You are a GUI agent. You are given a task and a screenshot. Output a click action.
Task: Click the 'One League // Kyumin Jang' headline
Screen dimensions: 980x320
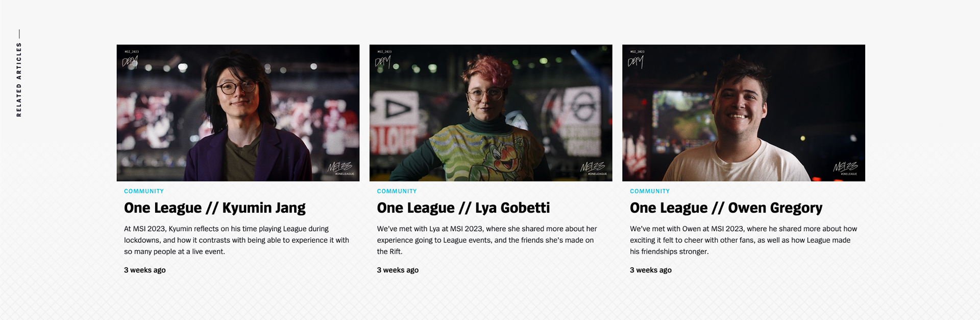pyautogui.click(x=214, y=208)
